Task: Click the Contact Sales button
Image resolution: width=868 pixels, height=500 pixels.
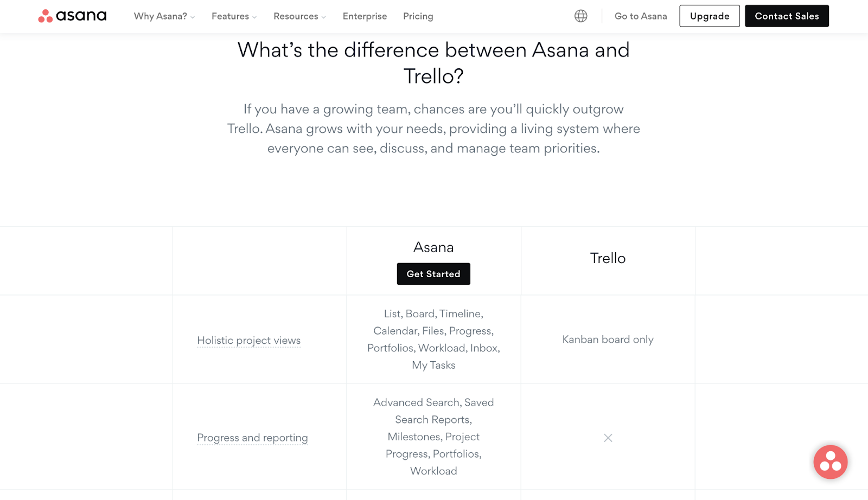Action: click(787, 16)
